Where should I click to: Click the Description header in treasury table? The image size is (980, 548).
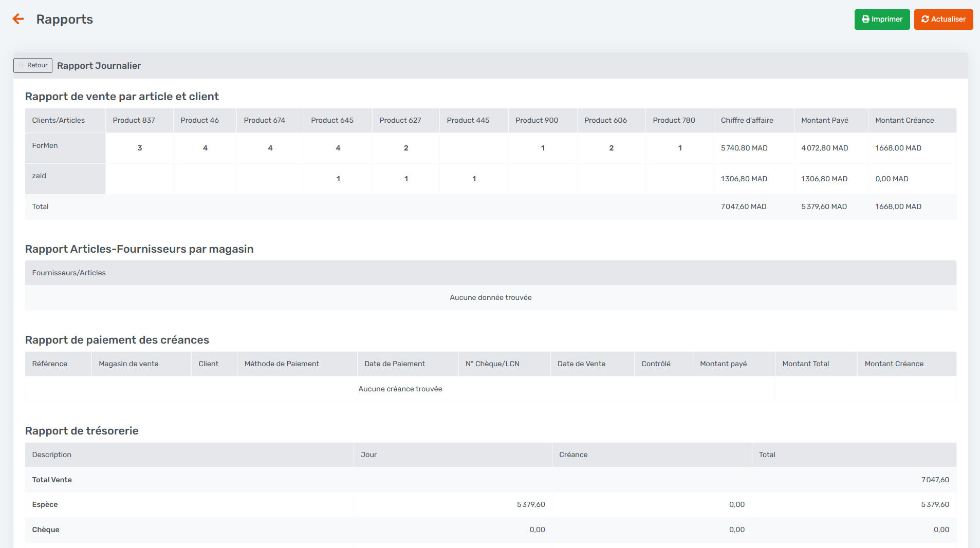pos(51,455)
